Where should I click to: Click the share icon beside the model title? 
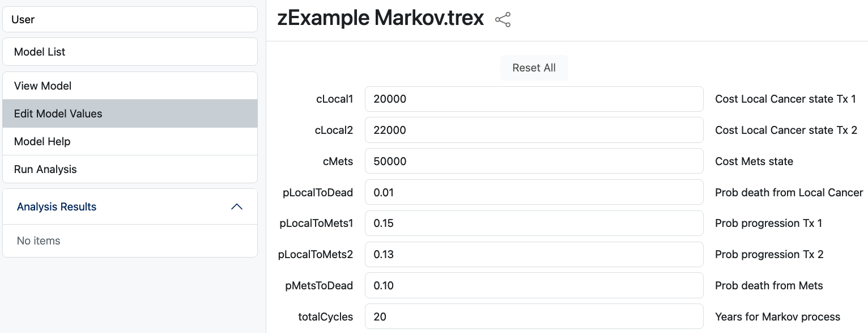[x=503, y=20]
